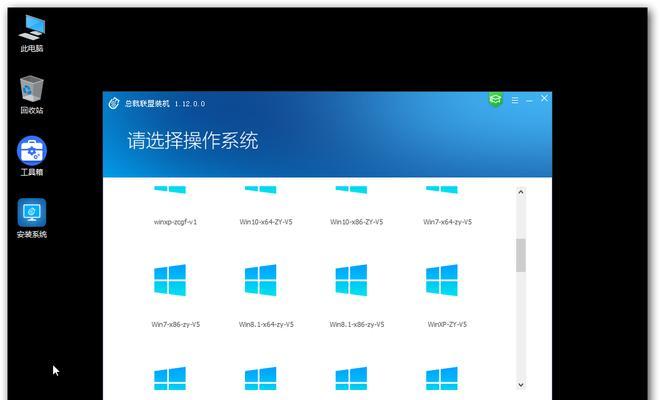Close the installer window
The width and height of the screenshot is (660, 400).
(544, 98)
